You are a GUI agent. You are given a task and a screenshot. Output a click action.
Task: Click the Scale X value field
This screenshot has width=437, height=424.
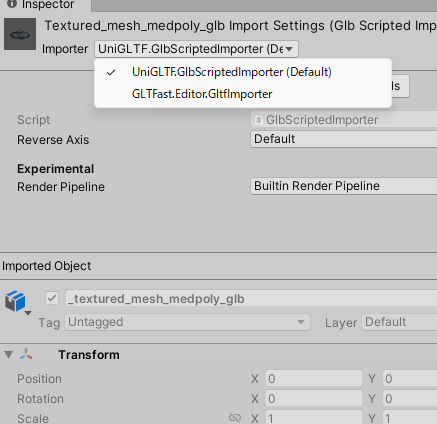point(314,418)
